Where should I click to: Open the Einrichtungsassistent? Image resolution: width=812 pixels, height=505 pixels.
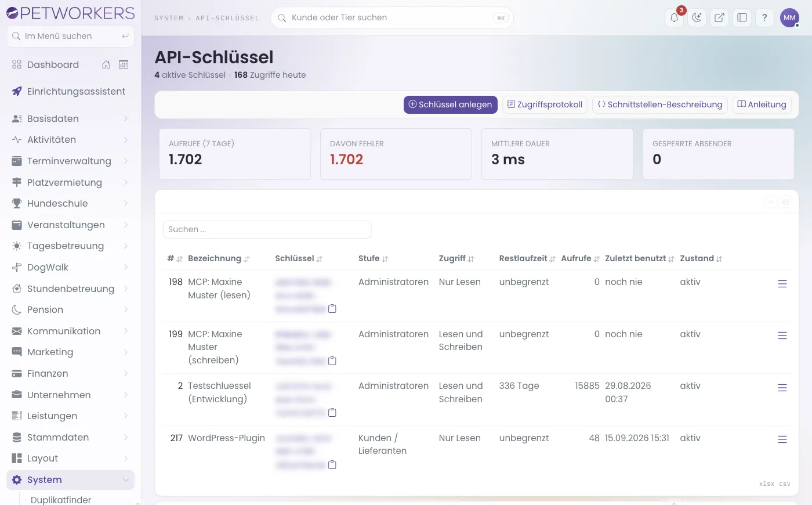click(70, 91)
